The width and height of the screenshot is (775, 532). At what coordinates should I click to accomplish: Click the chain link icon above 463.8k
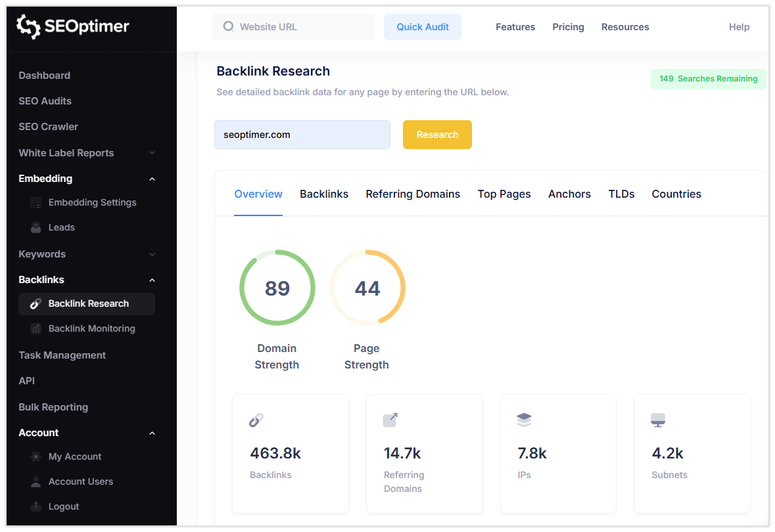click(x=256, y=420)
